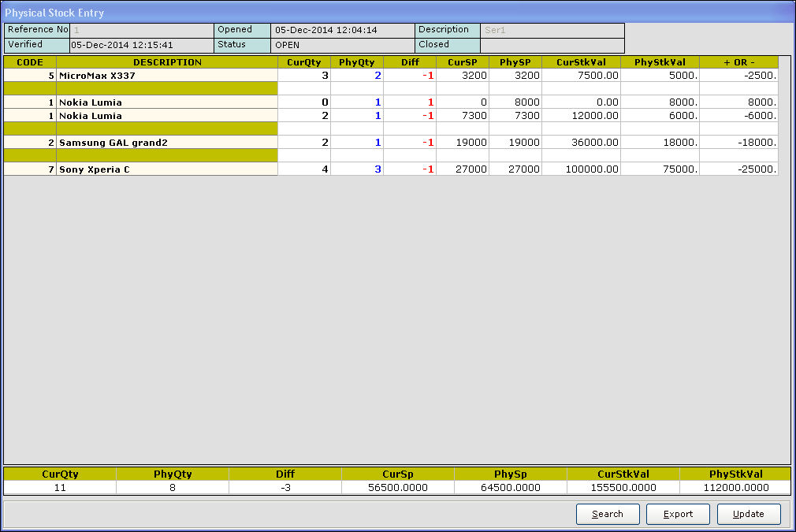The height and width of the screenshot is (532, 796).
Task: Select the Samsung GAL grand2 description
Action: pyautogui.click(x=167, y=143)
